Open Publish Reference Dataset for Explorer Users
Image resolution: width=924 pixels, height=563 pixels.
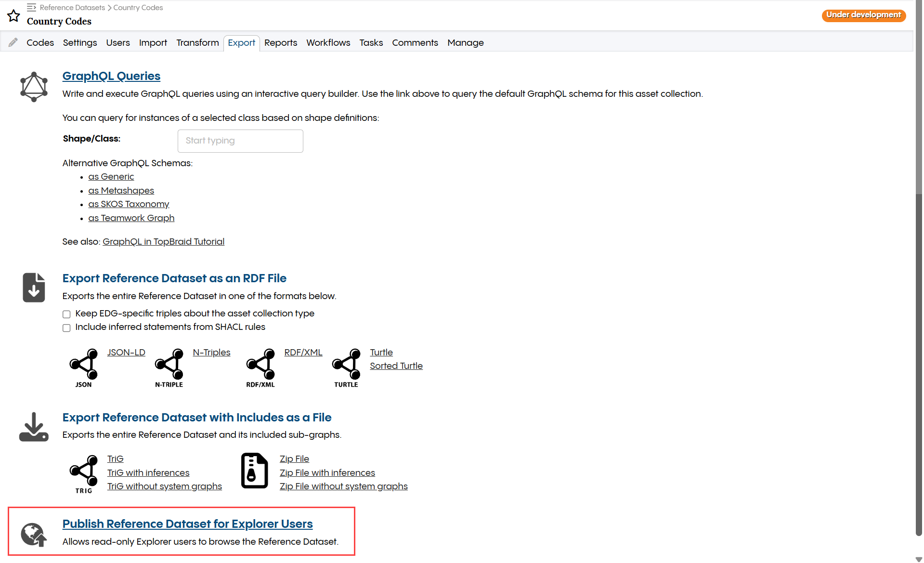tap(187, 524)
